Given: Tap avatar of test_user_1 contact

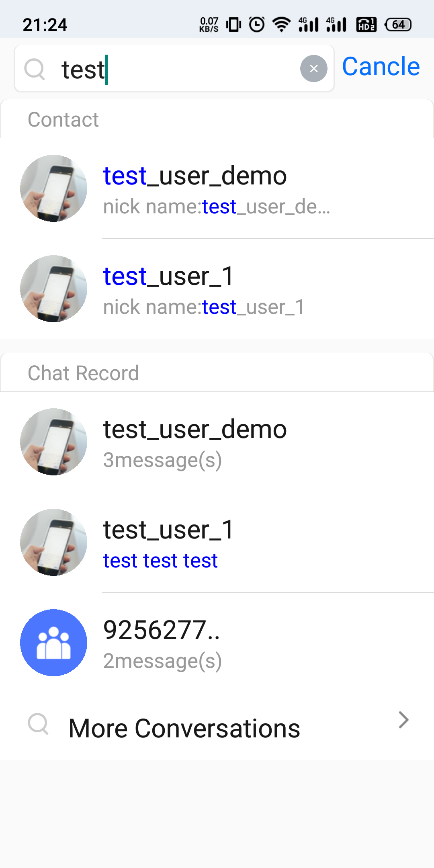Looking at the screenshot, I should (x=53, y=289).
